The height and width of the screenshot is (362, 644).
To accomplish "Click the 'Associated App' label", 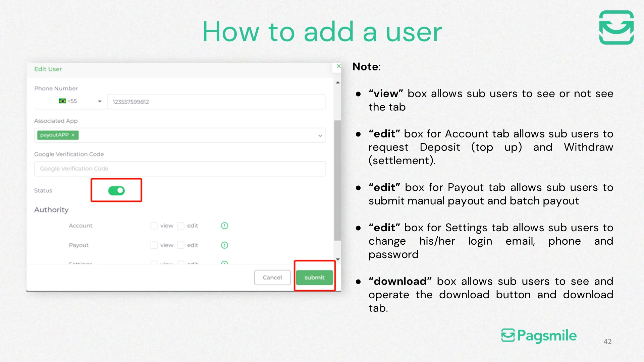I will (x=56, y=121).
